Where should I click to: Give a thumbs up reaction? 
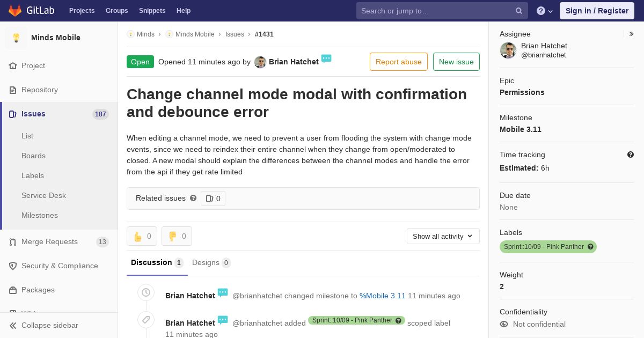142,236
